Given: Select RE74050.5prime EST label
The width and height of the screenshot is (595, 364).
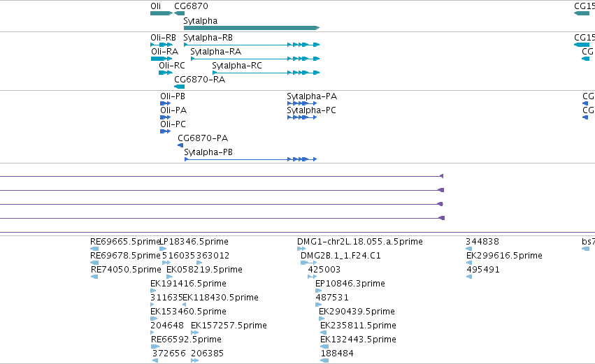Looking at the screenshot, I should [x=126, y=270].
